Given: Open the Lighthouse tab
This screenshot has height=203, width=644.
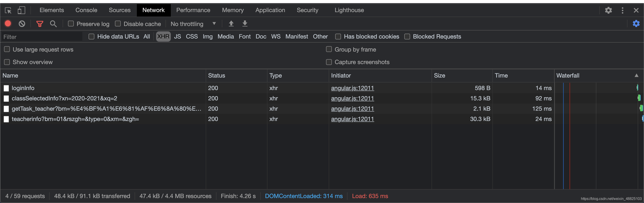Looking at the screenshot, I should 349,10.
